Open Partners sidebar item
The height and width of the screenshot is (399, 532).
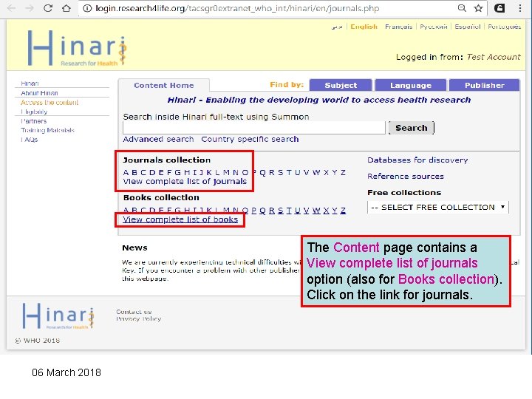(33, 121)
